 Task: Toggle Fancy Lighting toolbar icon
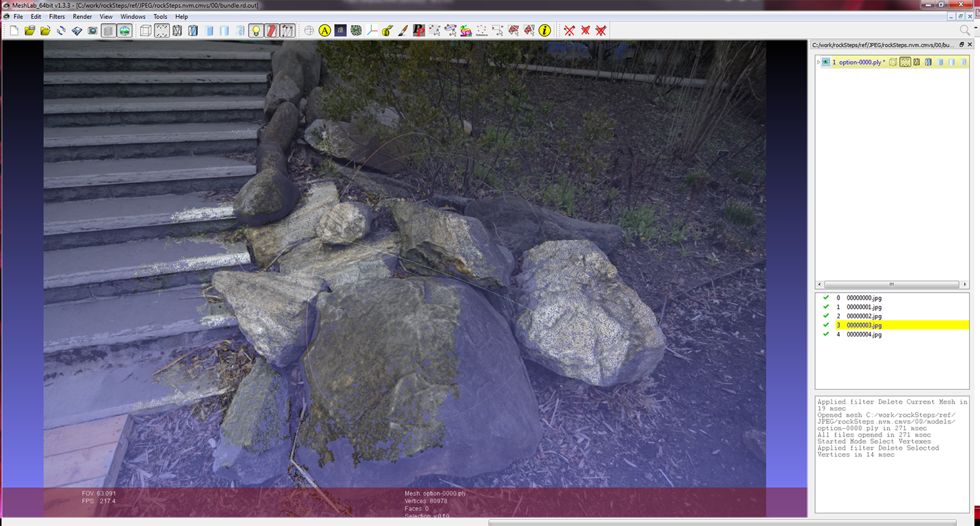288,30
